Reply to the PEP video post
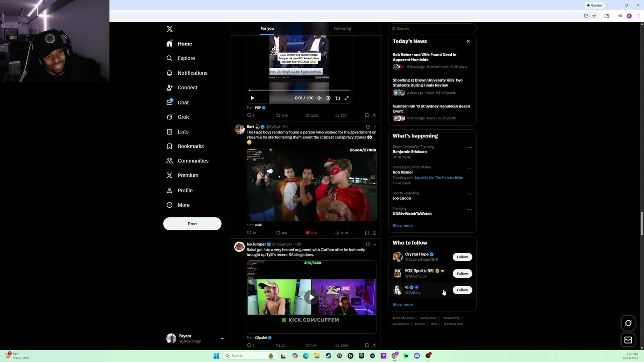 tap(249, 115)
